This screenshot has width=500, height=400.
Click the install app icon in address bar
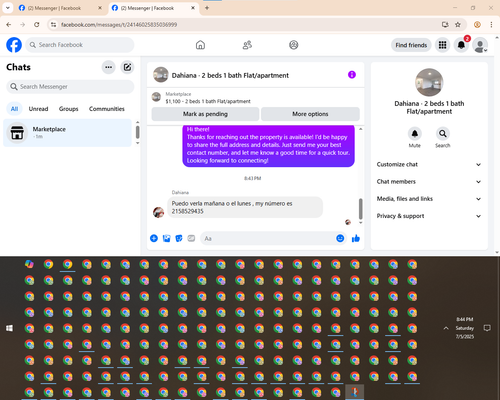pyautogui.click(x=445, y=25)
